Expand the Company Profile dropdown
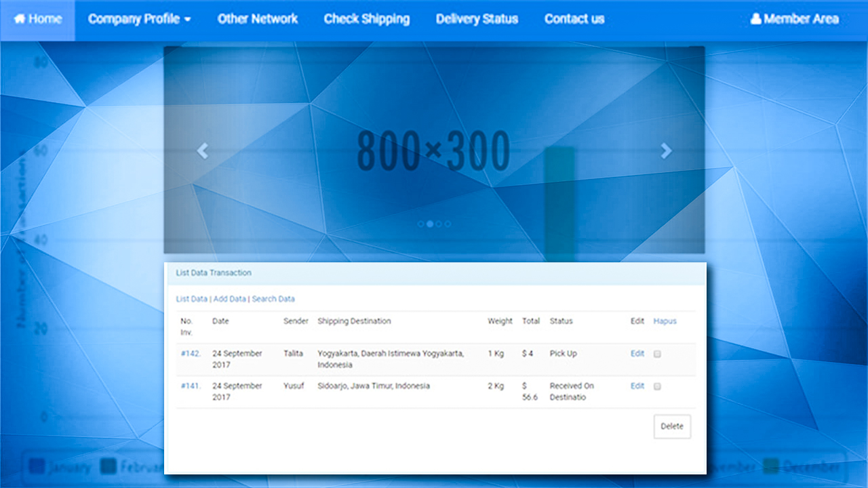The width and height of the screenshot is (868, 488). (x=139, y=19)
